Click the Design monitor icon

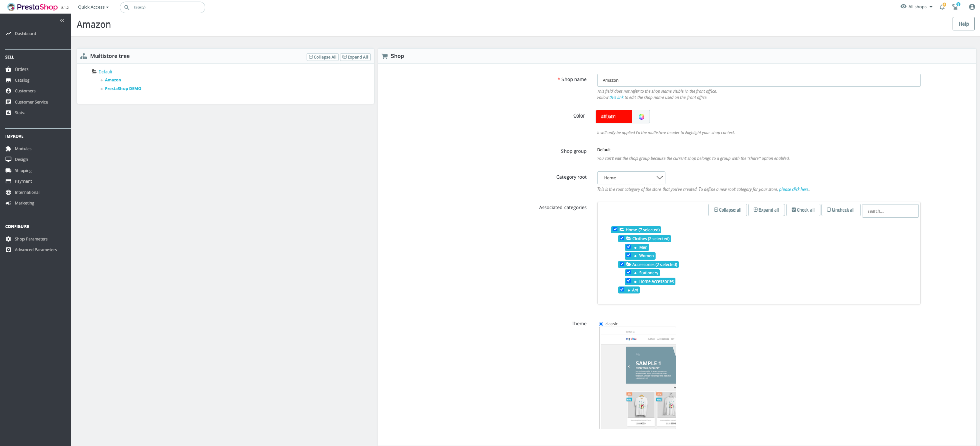pyautogui.click(x=8, y=159)
